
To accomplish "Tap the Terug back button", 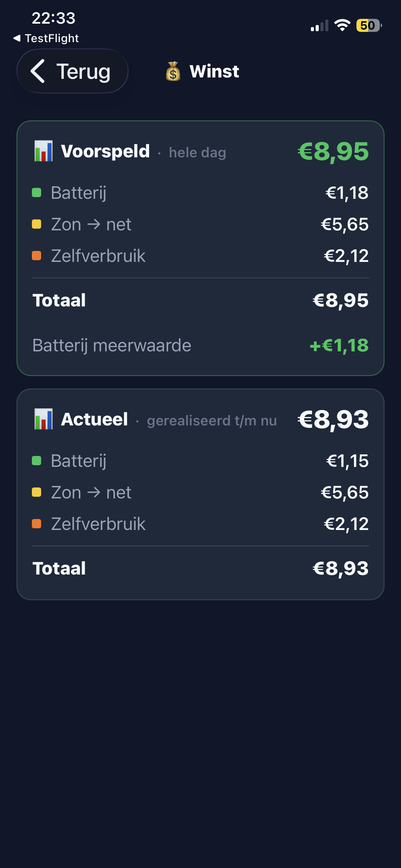I will (x=72, y=71).
